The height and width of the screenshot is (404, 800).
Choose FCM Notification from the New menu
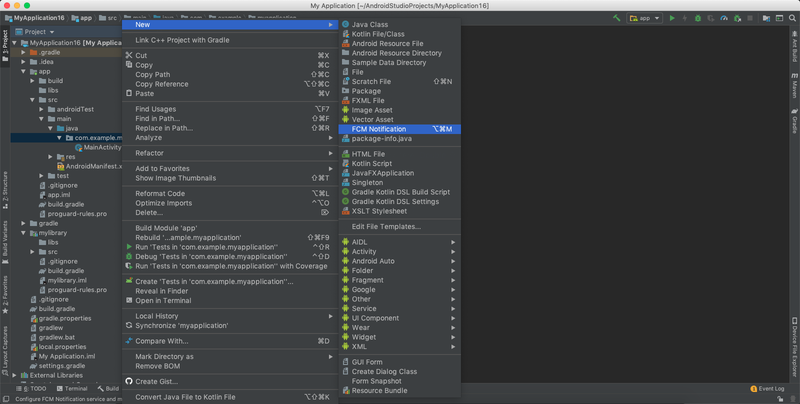click(378, 129)
